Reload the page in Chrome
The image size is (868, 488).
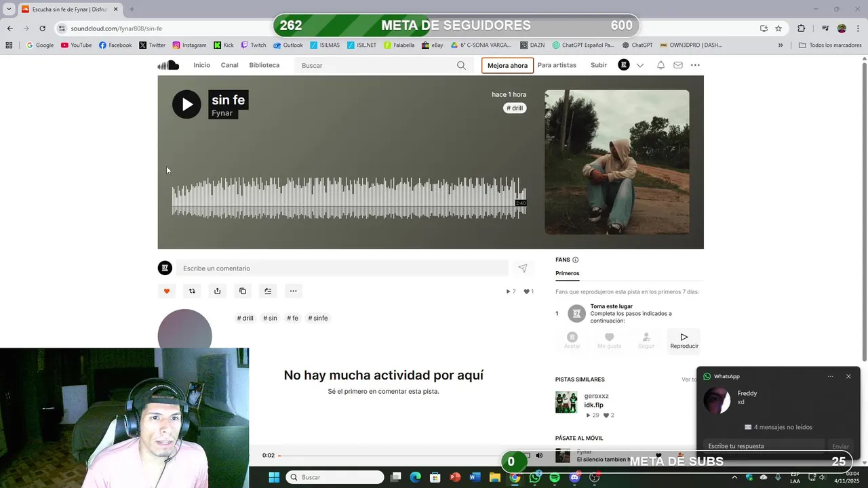(42, 28)
